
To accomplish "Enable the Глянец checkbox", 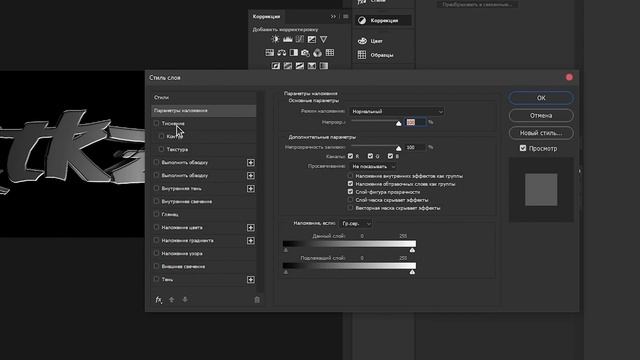I will point(156,214).
